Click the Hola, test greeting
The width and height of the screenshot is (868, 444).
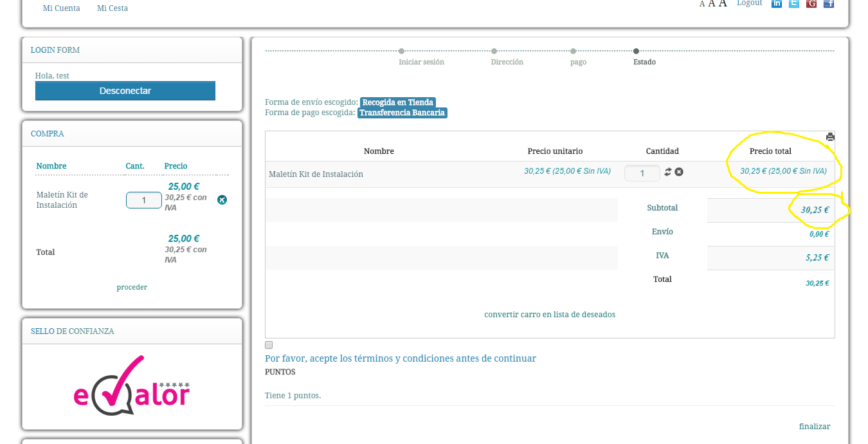(x=52, y=76)
